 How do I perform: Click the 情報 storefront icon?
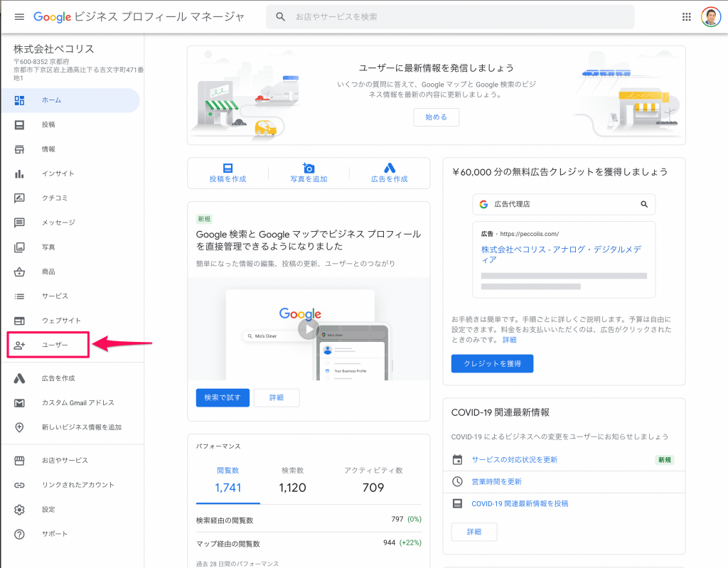pyautogui.click(x=19, y=149)
